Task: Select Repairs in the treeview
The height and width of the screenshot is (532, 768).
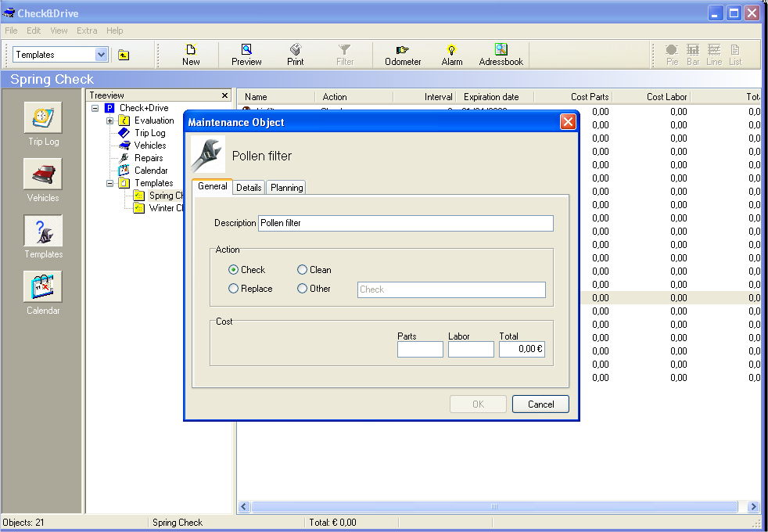Action: 149,158
